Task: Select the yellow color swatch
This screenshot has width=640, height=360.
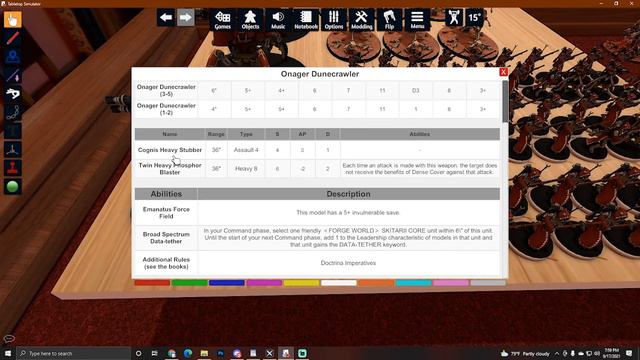Action: (x=301, y=282)
